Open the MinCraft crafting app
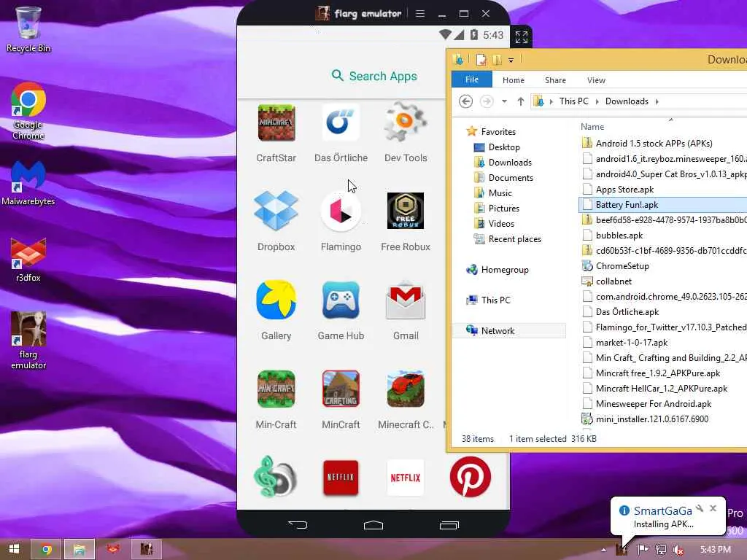The width and height of the screenshot is (747, 560). point(341,389)
